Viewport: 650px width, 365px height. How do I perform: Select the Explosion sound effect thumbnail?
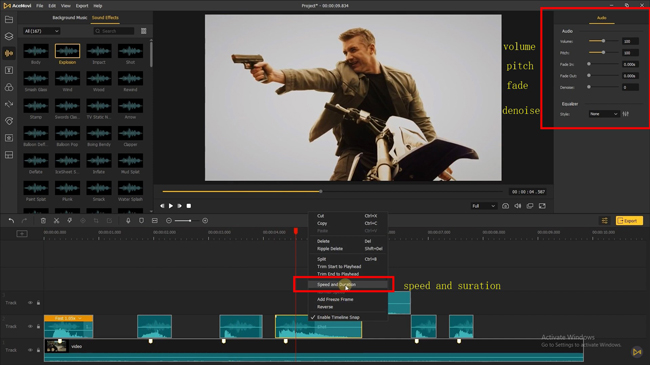[67, 51]
